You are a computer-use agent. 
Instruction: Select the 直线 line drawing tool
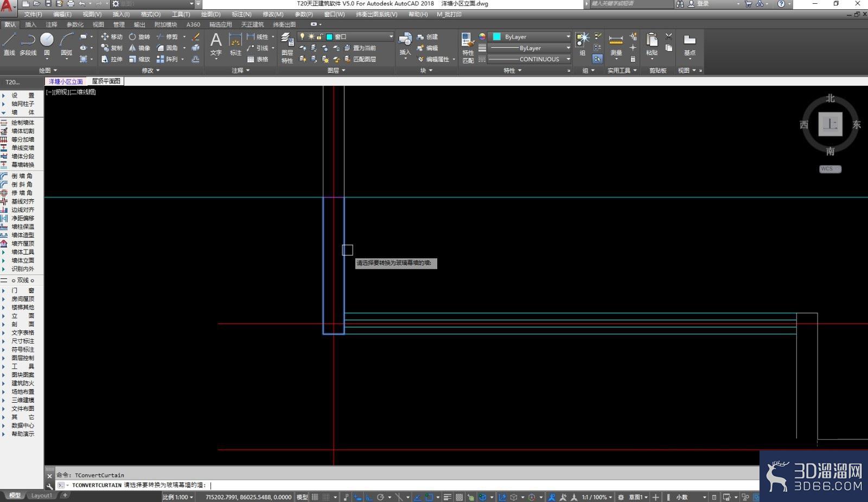9,44
